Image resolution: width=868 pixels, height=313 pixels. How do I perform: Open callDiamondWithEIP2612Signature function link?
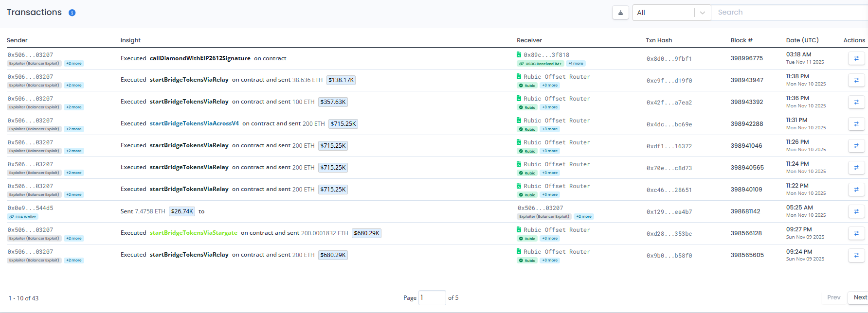tap(200, 58)
